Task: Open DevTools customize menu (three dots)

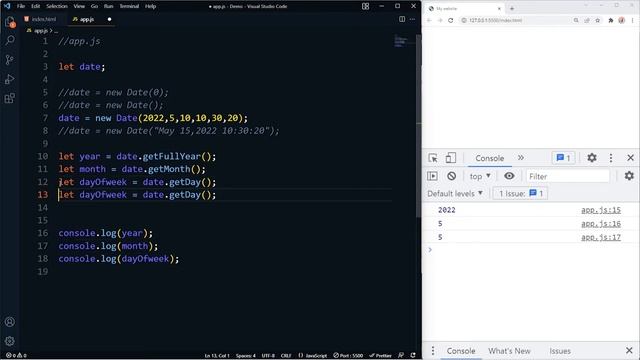Action: click(x=611, y=158)
